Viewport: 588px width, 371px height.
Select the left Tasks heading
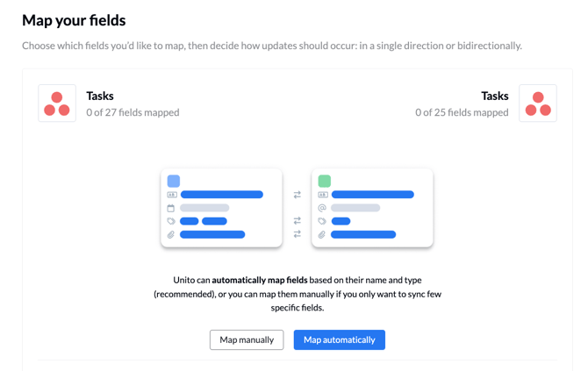click(100, 96)
